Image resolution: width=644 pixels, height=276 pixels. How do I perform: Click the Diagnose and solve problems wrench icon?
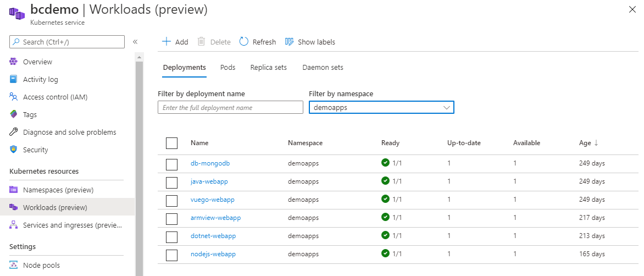[14, 133]
